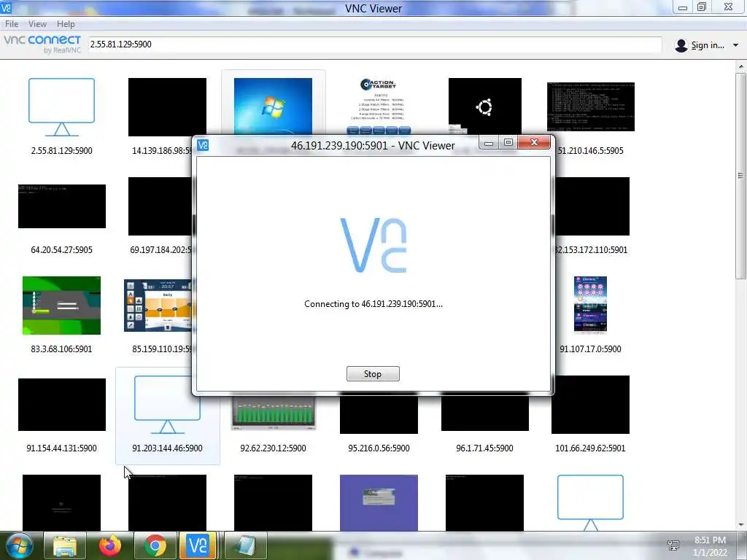Viewport: 747px width, 560px height.
Task: Select the purple desktop thumbnail in bottom row
Action: pyautogui.click(x=379, y=502)
